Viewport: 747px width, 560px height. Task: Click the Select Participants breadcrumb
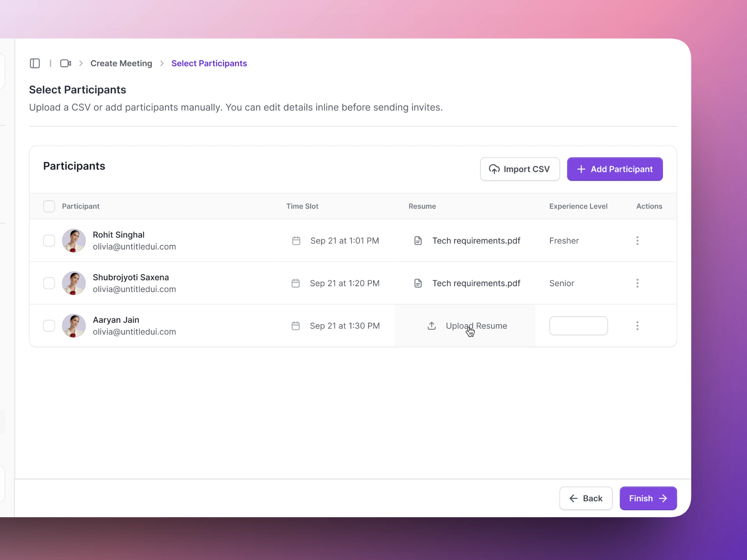click(x=209, y=63)
